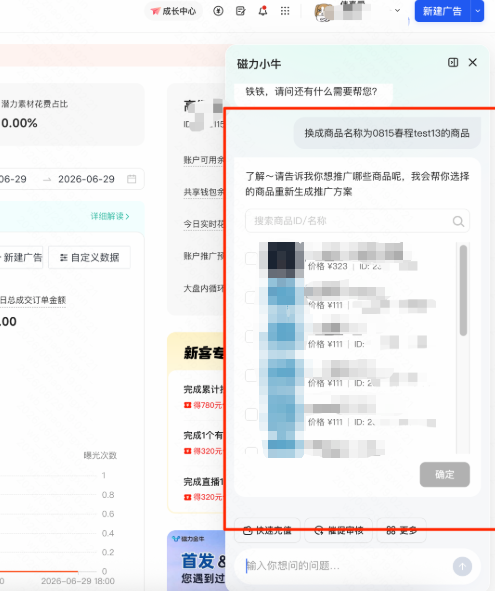This screenshot has width=495, height=591.
Task: Click 得320元 under 完成直播 task
Action: 204,497
